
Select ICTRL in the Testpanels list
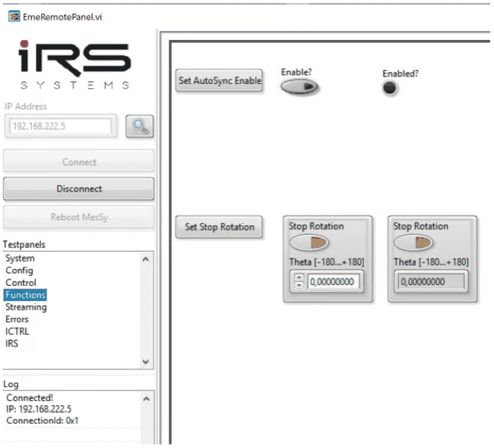[17, 332]
